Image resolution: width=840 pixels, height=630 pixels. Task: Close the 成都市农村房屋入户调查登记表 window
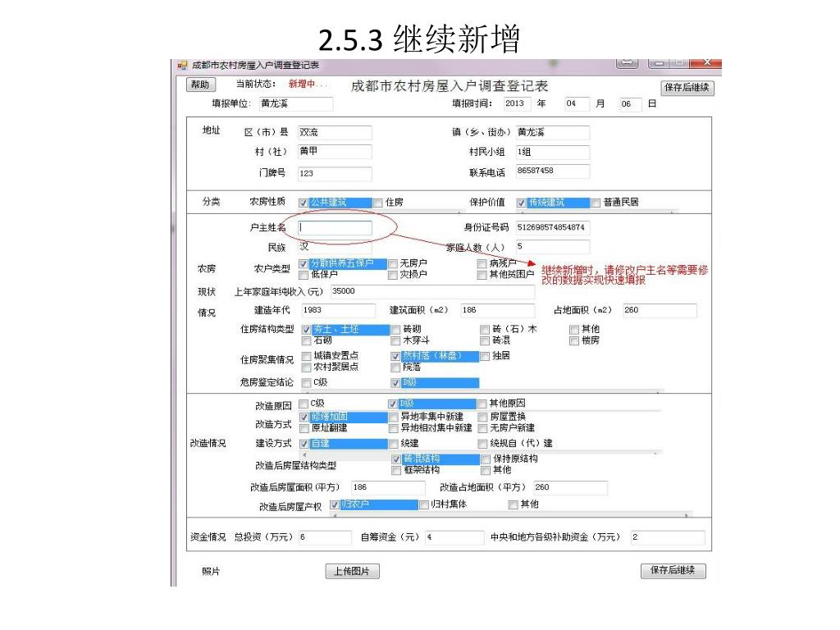tap(706, 62)
